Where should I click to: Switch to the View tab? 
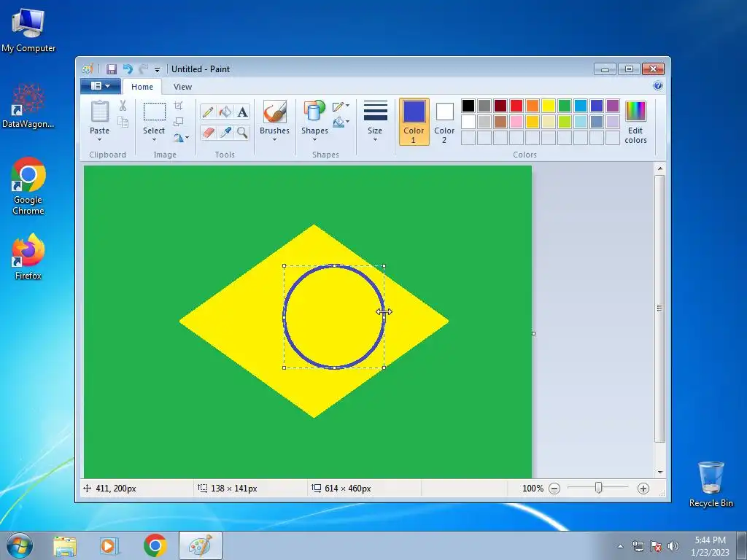pyautogui.click(x=182, y=87)
